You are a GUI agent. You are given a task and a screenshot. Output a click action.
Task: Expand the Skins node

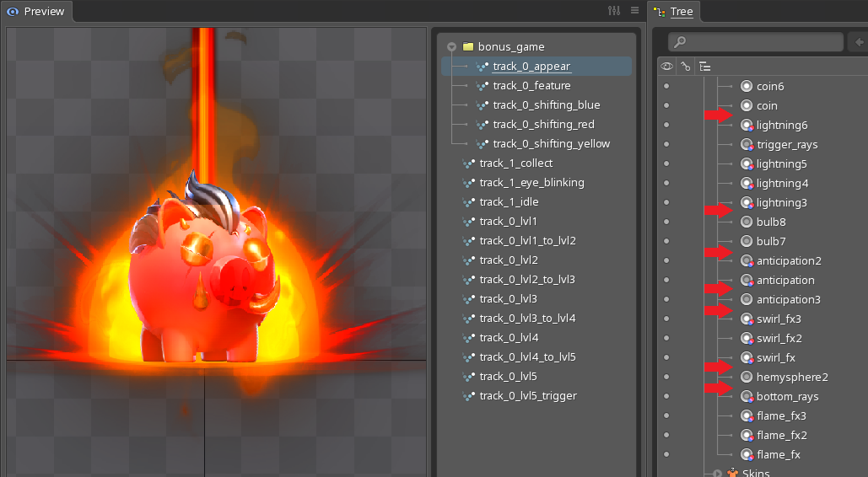click(x=717, y=473)
